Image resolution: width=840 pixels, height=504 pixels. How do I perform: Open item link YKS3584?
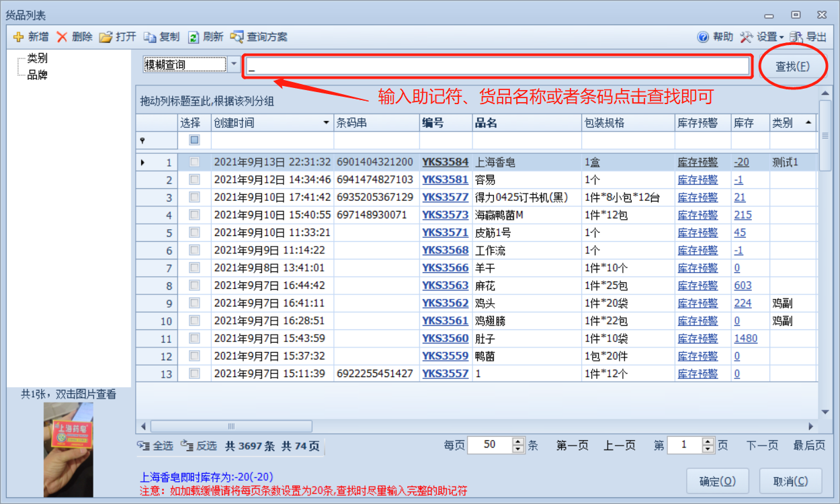pos(445,162)
